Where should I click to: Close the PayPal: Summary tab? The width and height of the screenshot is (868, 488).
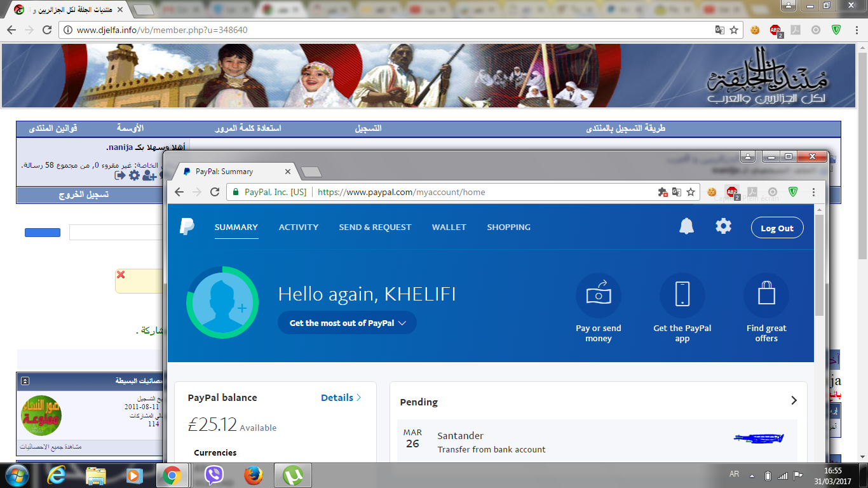click(x=288, y=172)
